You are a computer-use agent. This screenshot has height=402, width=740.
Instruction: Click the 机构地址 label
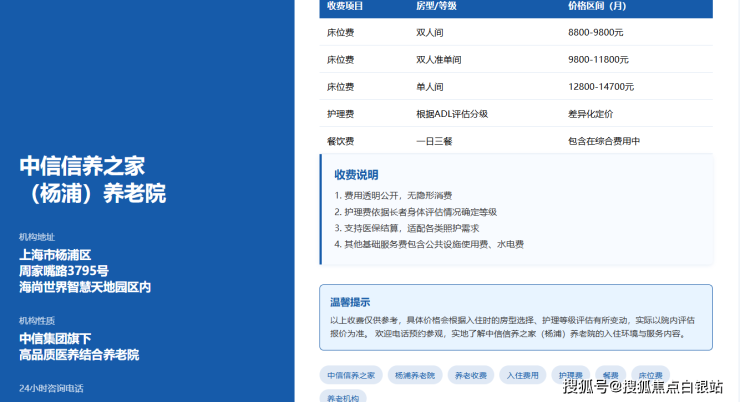[x=37, y=237]
